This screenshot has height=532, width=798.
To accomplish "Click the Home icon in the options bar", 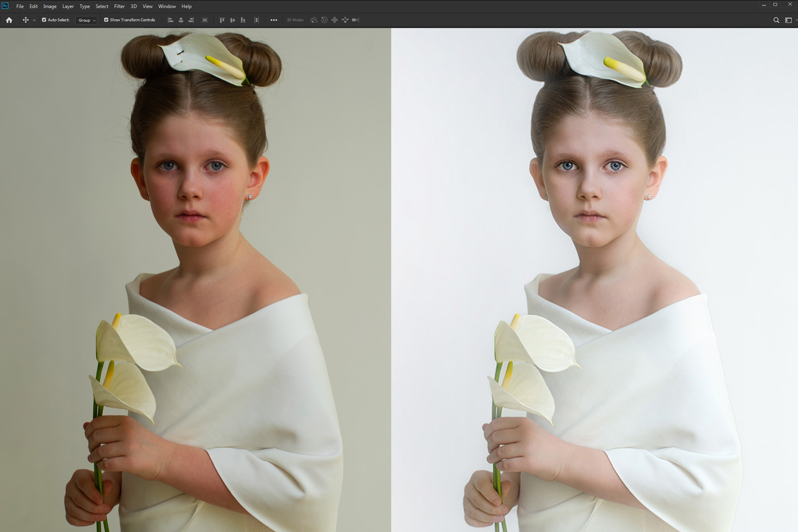I will (9, 20).
